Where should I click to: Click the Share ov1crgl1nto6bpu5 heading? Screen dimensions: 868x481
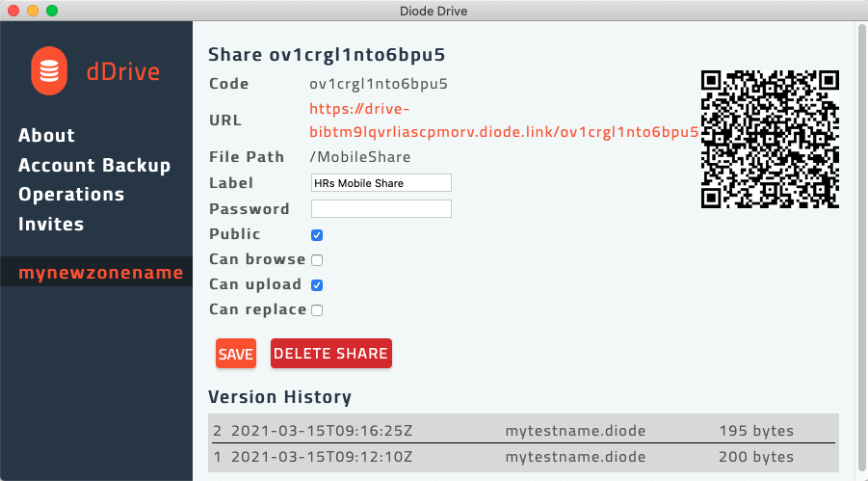tap(327, 54)
